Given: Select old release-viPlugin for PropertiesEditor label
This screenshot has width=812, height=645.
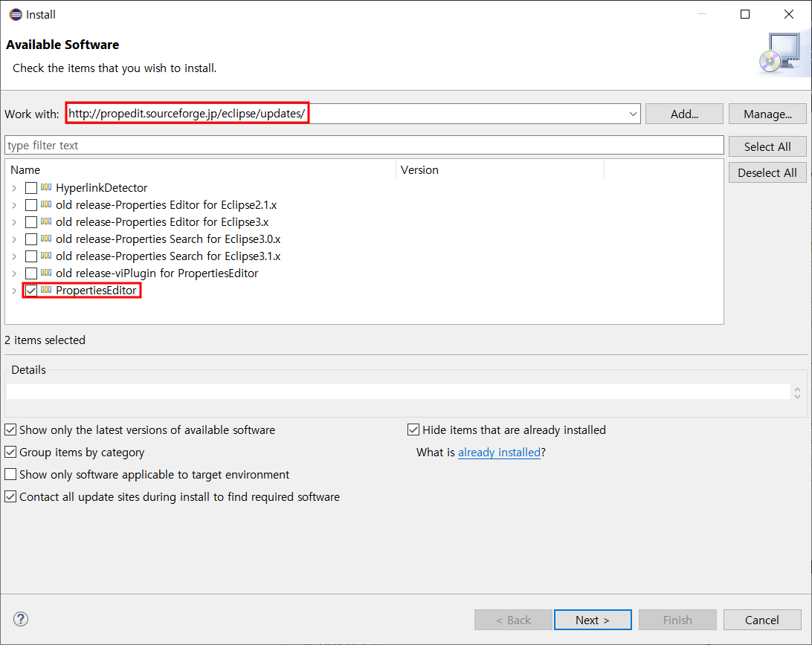Looking at the screenshot, I should pos(157,273).
